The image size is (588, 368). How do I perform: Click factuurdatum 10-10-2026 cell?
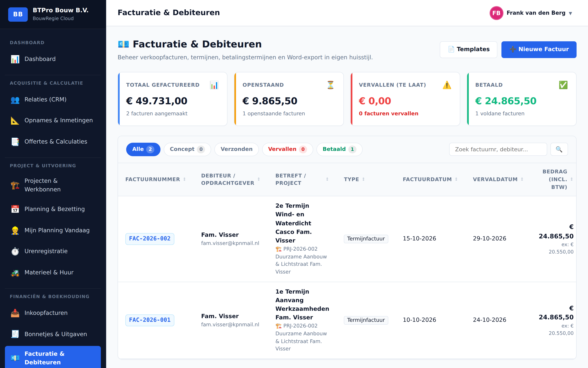click(419, 320)
